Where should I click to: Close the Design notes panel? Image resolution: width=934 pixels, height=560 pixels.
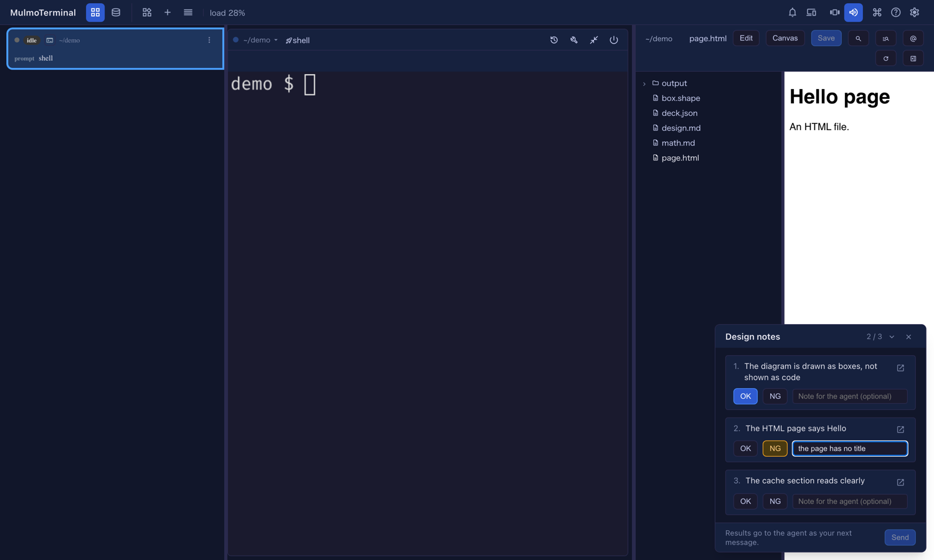[x=909, y=337]
